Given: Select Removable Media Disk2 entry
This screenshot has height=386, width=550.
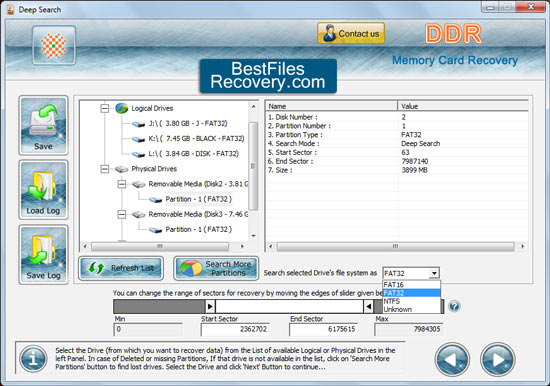Looking at the screenshot, I should pos(198,184).
